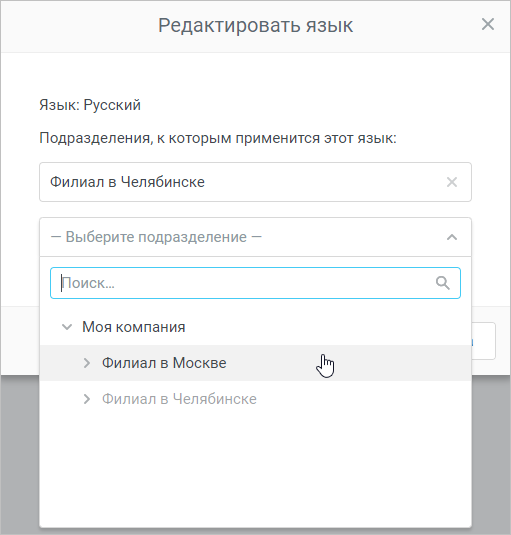Expand the Филиал в Москве node arrow

(87, 363)
